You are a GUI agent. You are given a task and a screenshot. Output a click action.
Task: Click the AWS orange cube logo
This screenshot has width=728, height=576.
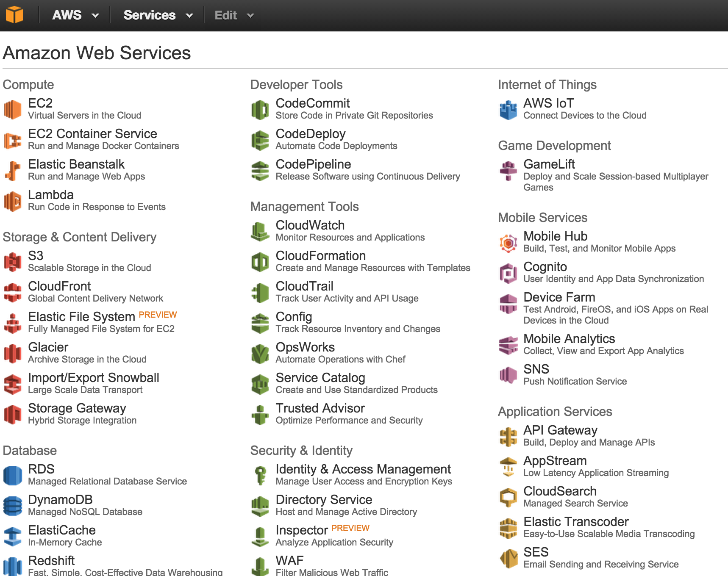coord(14,15)
